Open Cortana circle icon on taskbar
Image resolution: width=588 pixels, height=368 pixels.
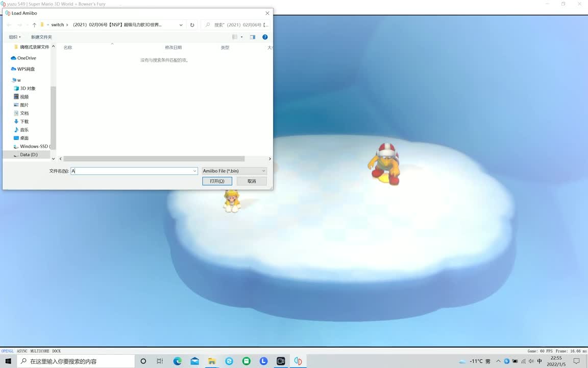[x=143, y=361]
